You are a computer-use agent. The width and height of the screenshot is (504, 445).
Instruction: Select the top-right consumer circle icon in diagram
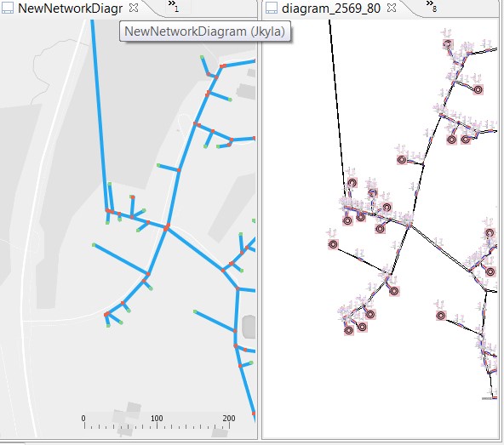coord(448,44)
